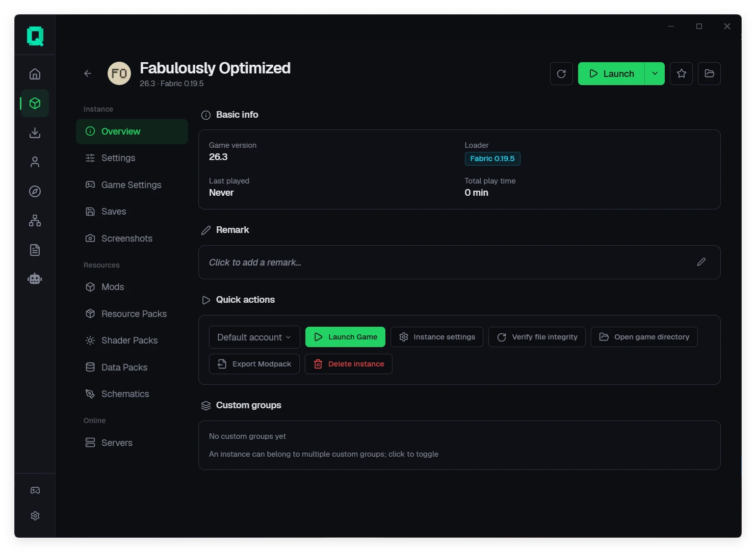Go to the Mods tab
The width and height of the screenshot is (756, 552).
tap(132, 287)
